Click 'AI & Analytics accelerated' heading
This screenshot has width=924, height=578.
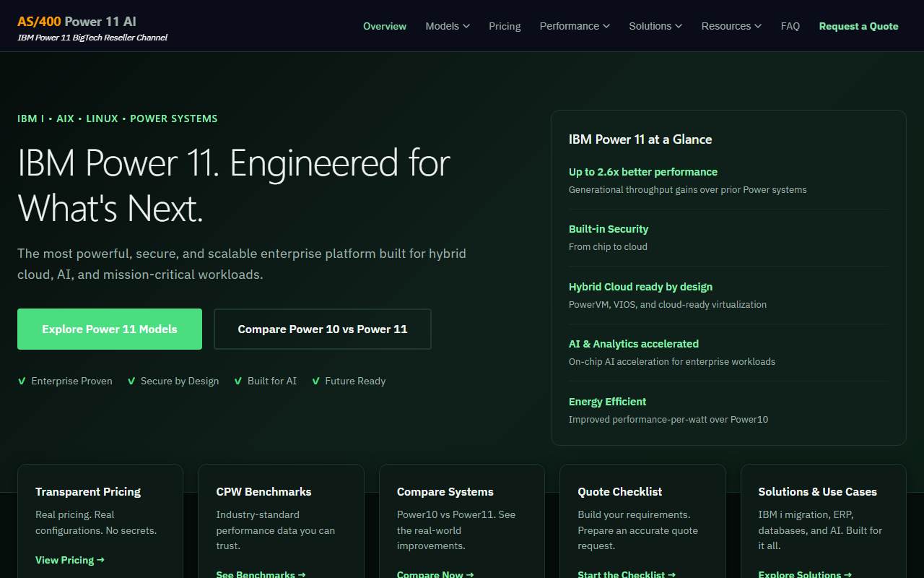point(634,344)
